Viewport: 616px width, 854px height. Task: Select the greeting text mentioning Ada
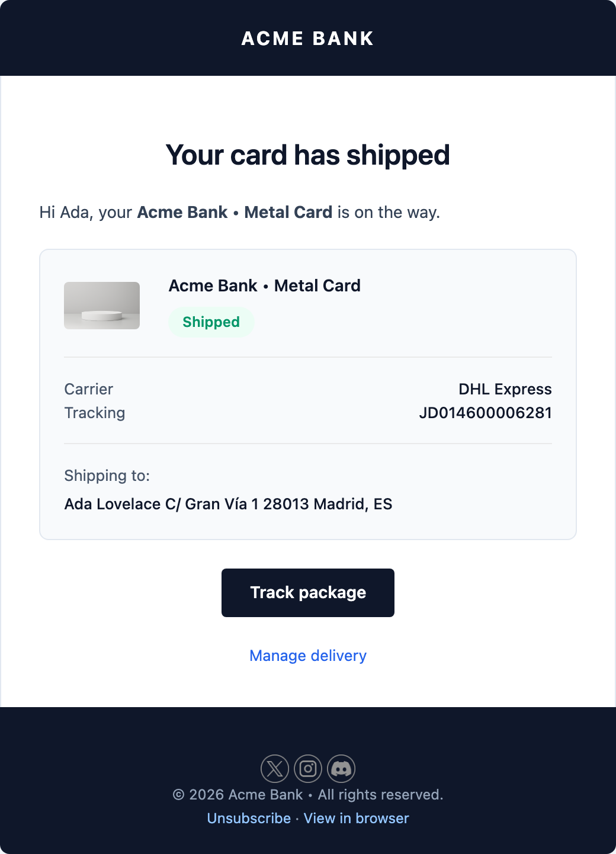pos(239,212)
